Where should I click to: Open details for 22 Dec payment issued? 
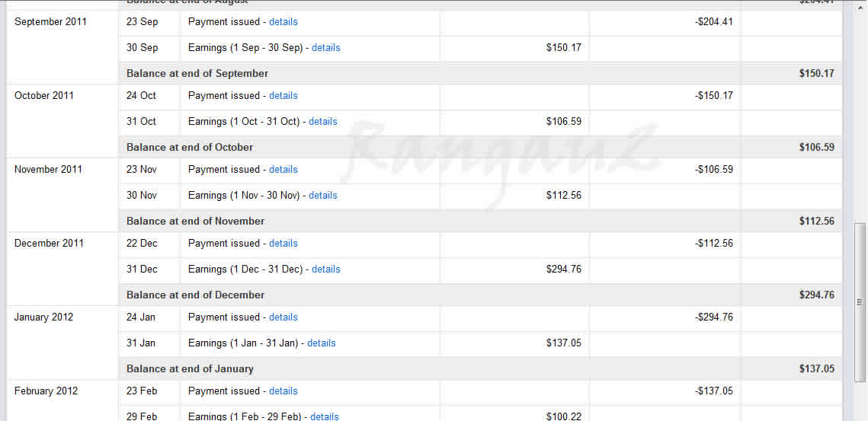pos(283,244)
